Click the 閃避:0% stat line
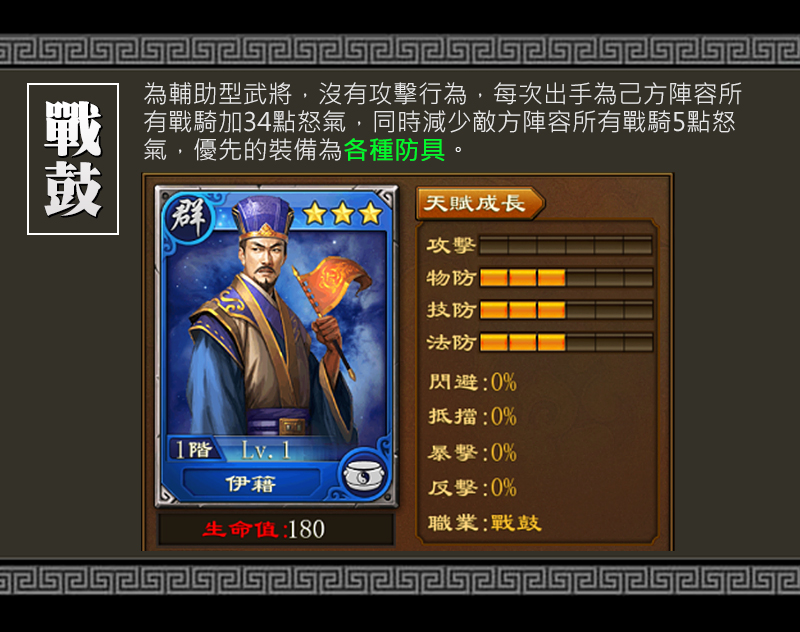Viewport: 800px width, 632px height. point(472,382)
